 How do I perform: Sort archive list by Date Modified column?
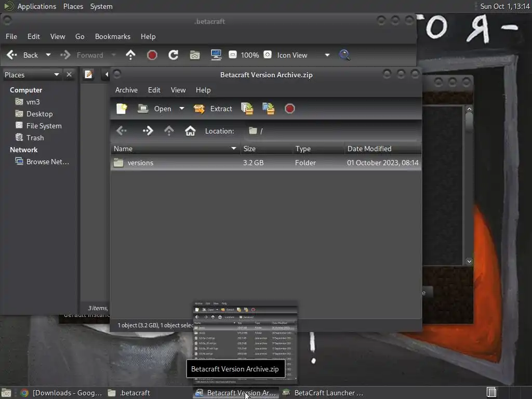pos(383,149)
